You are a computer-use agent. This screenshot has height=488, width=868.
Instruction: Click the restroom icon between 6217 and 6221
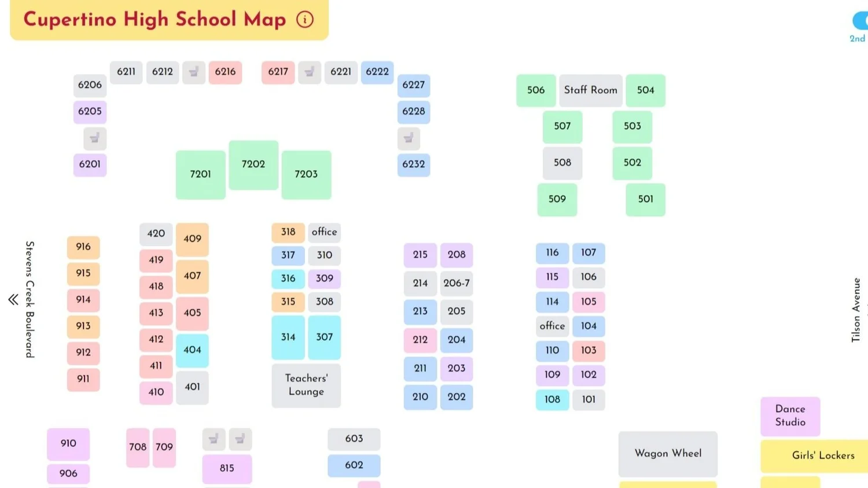310,72
